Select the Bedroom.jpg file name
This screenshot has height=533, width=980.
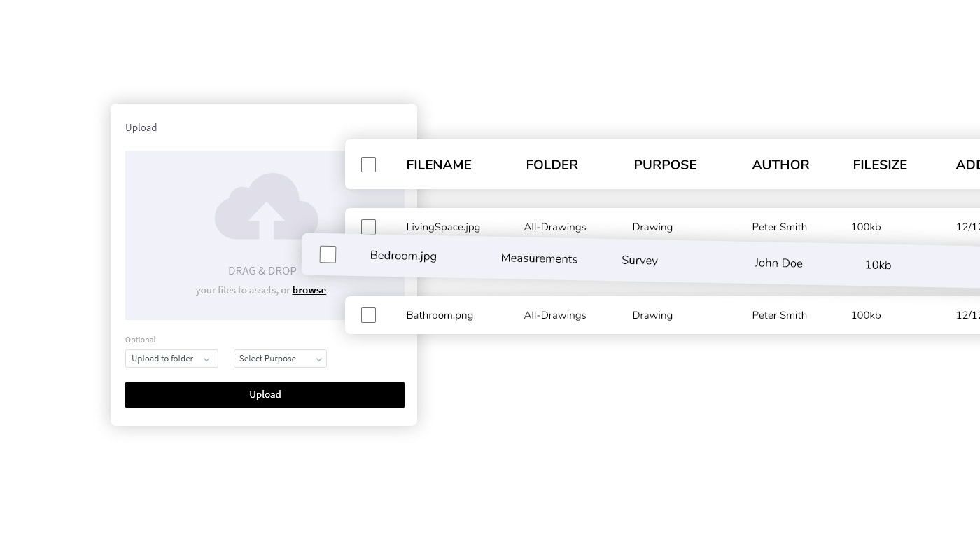pos(403,256)
